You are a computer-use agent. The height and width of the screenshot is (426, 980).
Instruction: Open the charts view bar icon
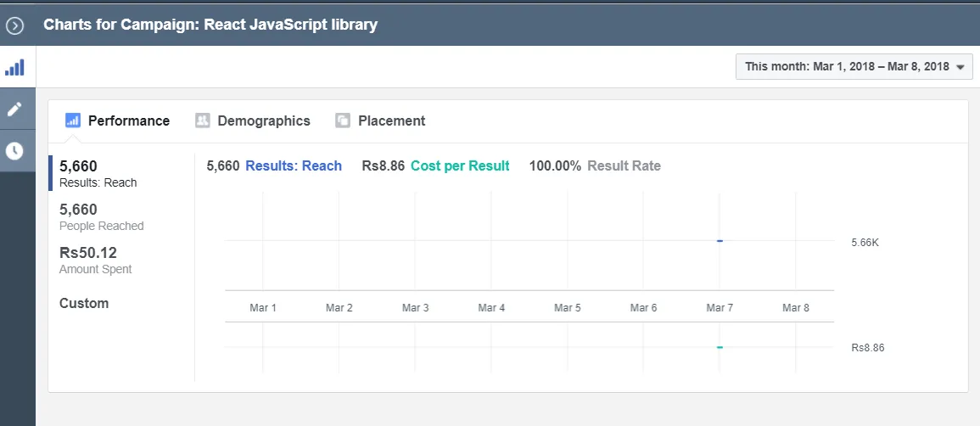tap(14, 67)
